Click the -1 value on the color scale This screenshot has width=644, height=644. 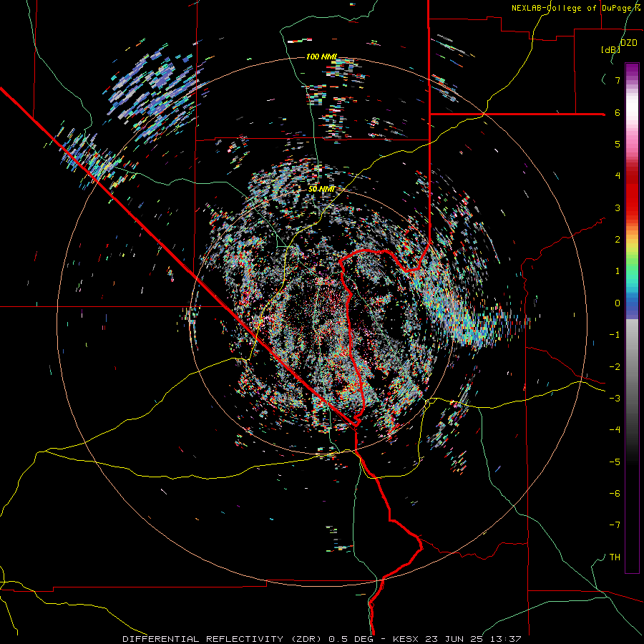pos(615,335)
